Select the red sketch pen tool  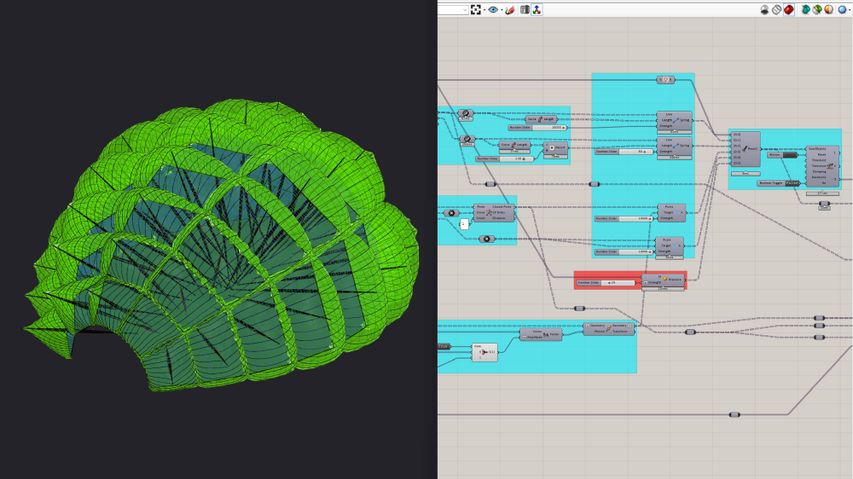(x=510, y=10)
